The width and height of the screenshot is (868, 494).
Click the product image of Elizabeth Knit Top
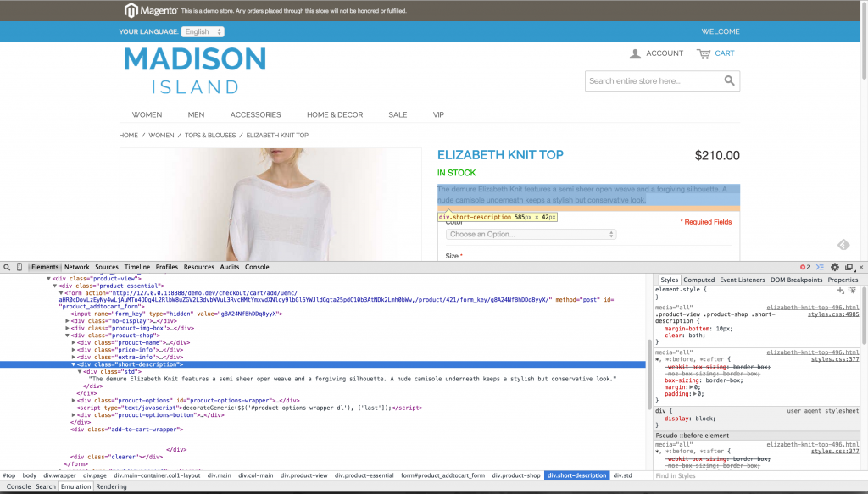coord(270,205)
